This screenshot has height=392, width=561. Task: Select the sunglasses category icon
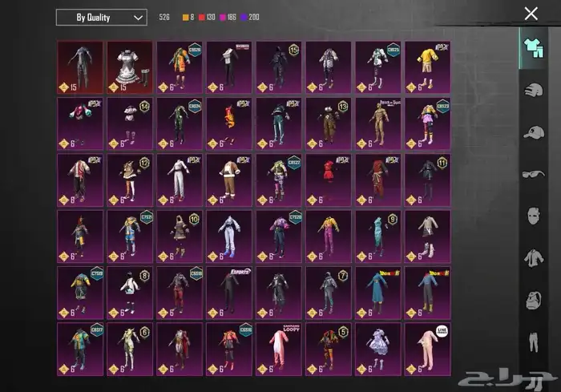[x=531, y=173]
